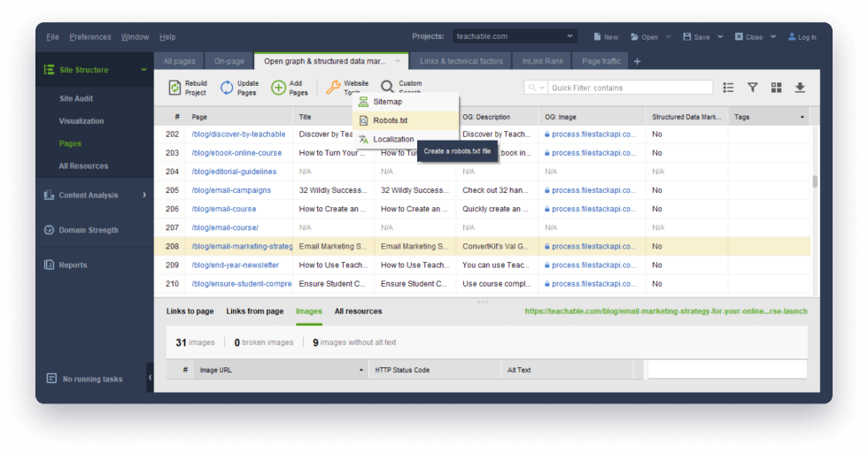
Task: Switch to Links & technical factors tab
Action: pyautogui.click(x=461, y=61)
